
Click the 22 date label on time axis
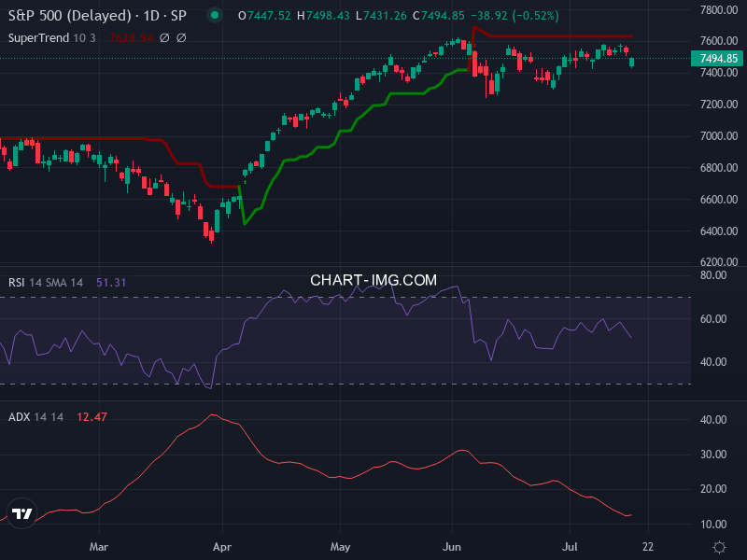[648, 547]
